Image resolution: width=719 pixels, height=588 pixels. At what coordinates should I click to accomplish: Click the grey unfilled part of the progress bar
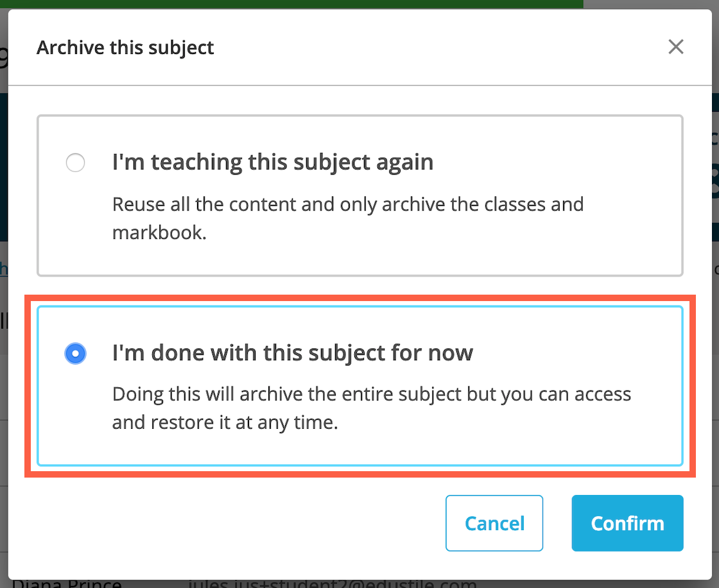[651, 4]
